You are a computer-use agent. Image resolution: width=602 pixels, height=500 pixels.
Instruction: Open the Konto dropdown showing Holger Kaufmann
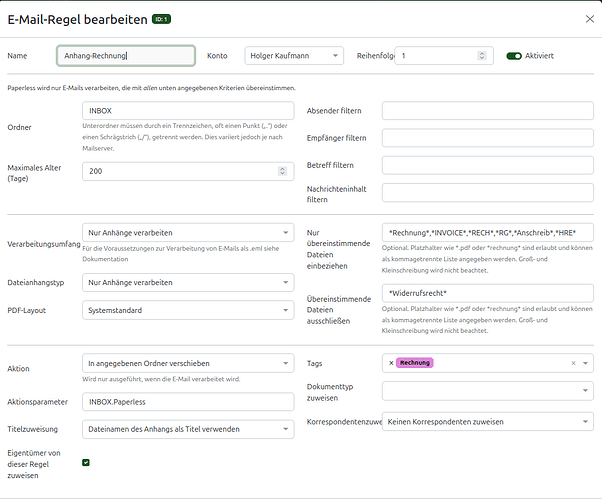coord(294,56)
